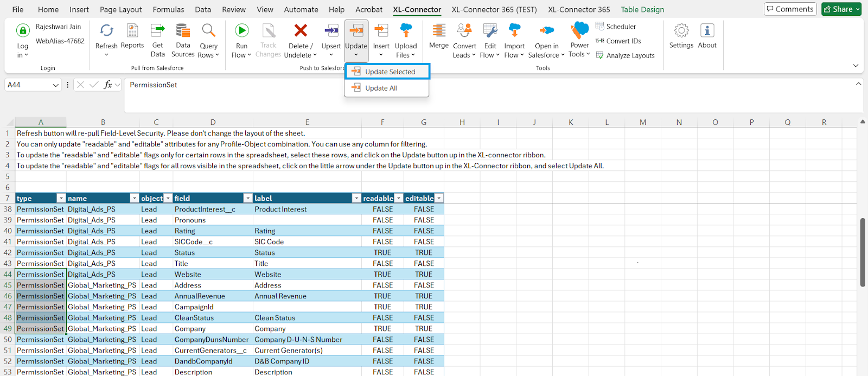
Task: Open the editable column filter dropdown
Action: [439, 198]
